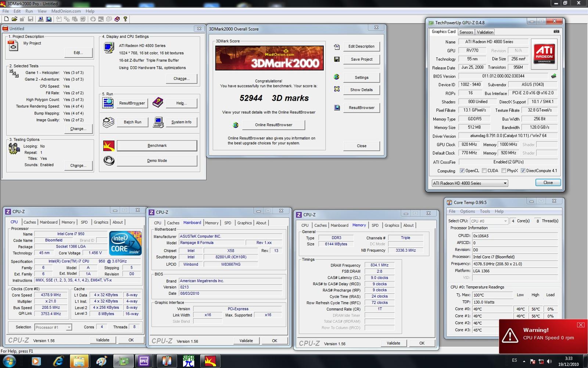The image size is (588, 368).
Task: Open the MadOnion.com menu
Action: (66, 11)
